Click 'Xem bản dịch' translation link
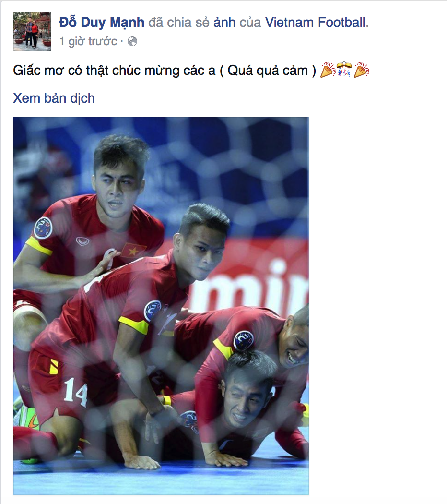 click(54, 98)
